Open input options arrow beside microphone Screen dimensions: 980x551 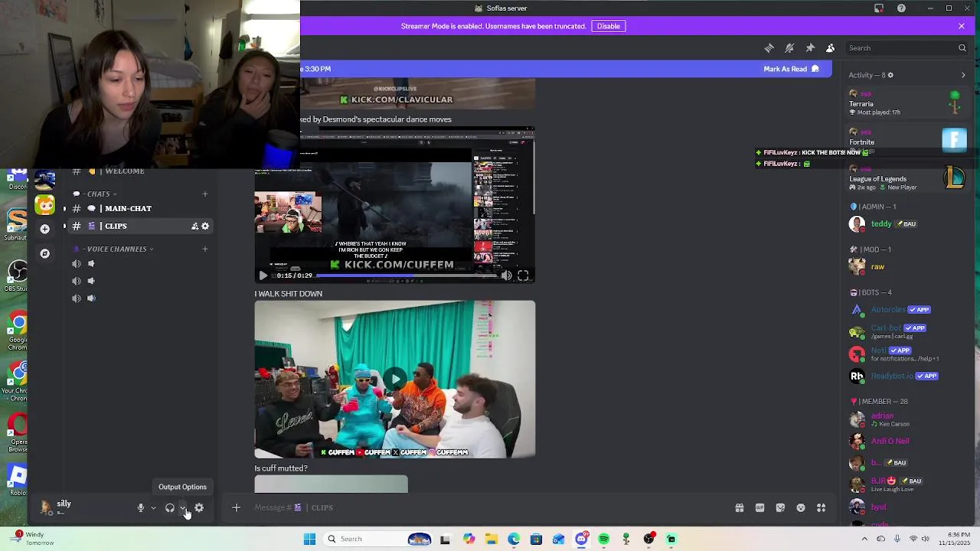(x=153, y=508)
